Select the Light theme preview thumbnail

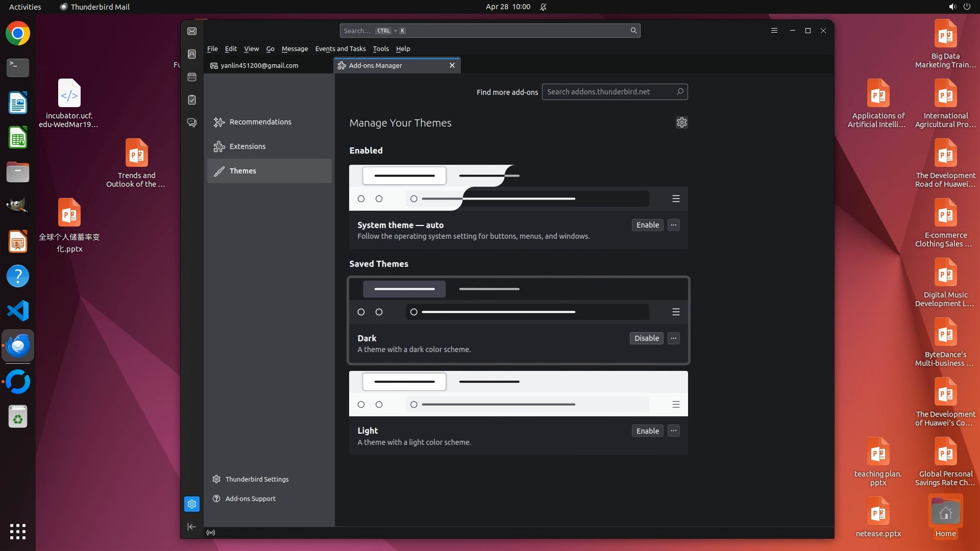[x=518, y=393]
